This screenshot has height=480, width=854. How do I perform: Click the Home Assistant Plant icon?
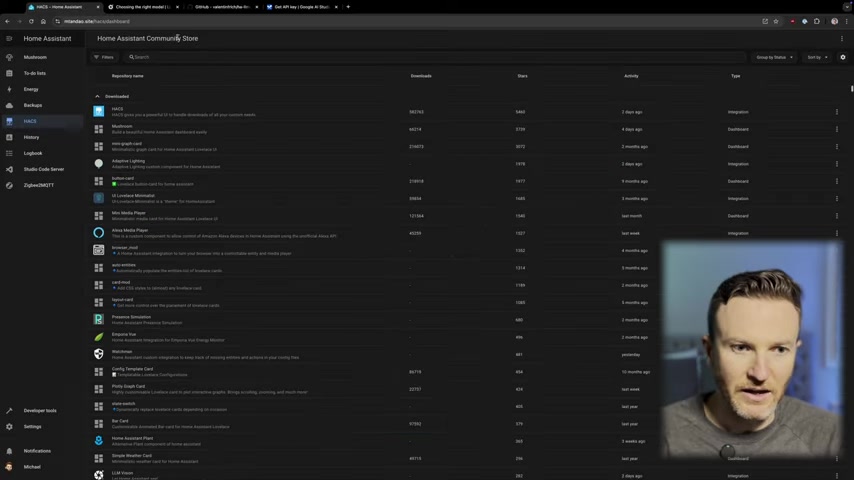pos(99,441)
